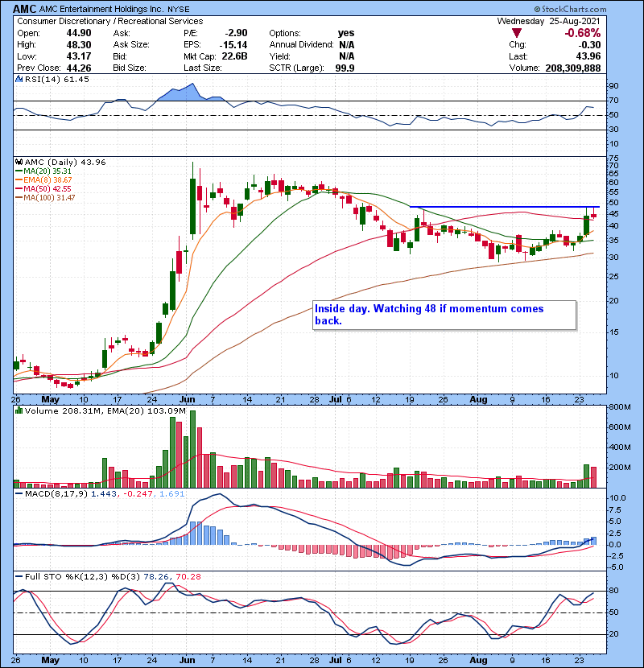The height and width of the screenshot is (668, 644).
Task: Click the tallest green volume bar in early June
Action: [x=192, y=449]
